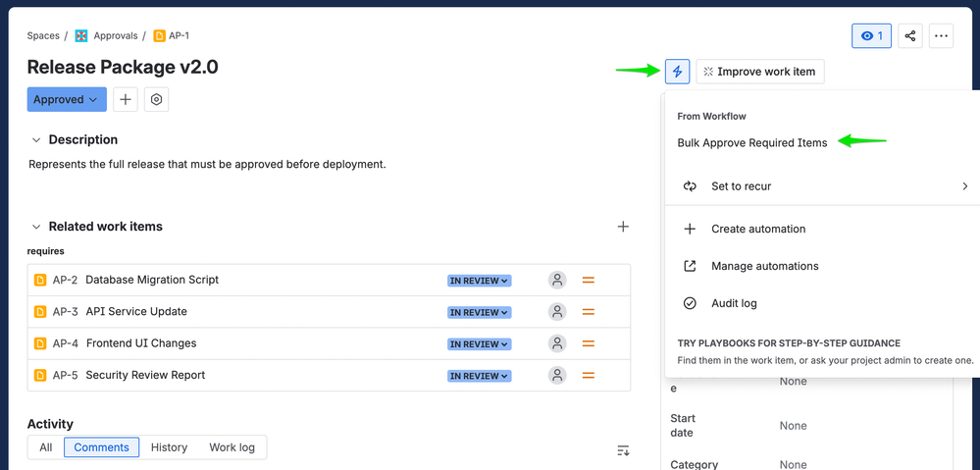Image resolution: width=980 pixels, height=470 pixels.
Task: Collapse the Related work items section
Action: [x=36, y=227]
